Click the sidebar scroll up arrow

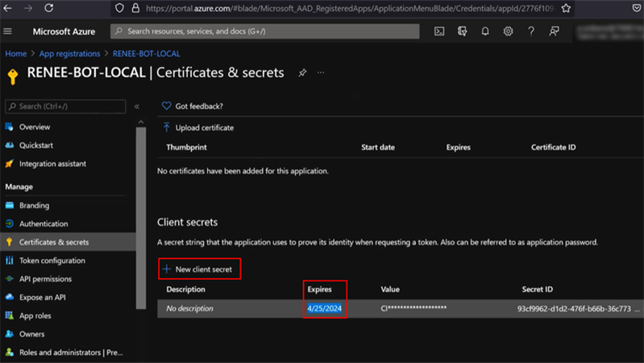tap(141, 122)
